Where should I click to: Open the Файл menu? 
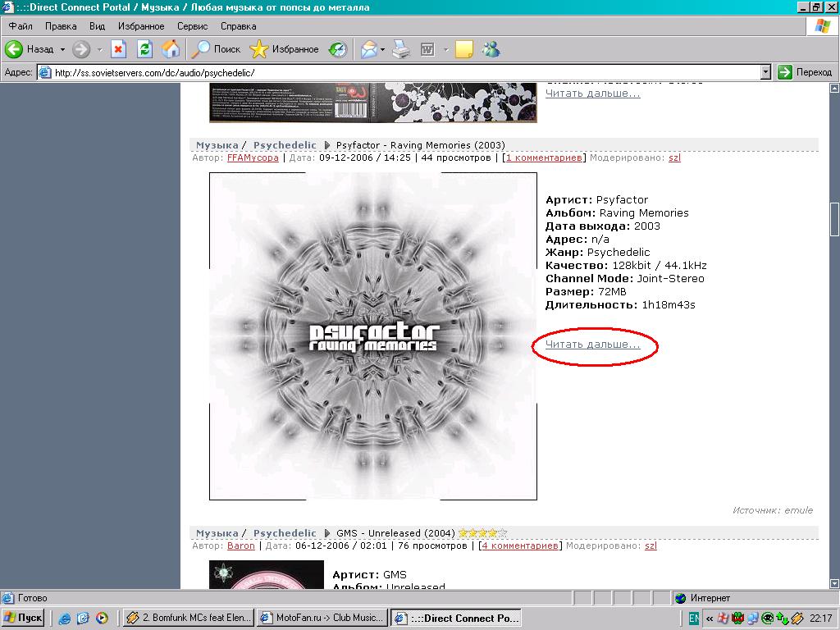click(21, 25)
